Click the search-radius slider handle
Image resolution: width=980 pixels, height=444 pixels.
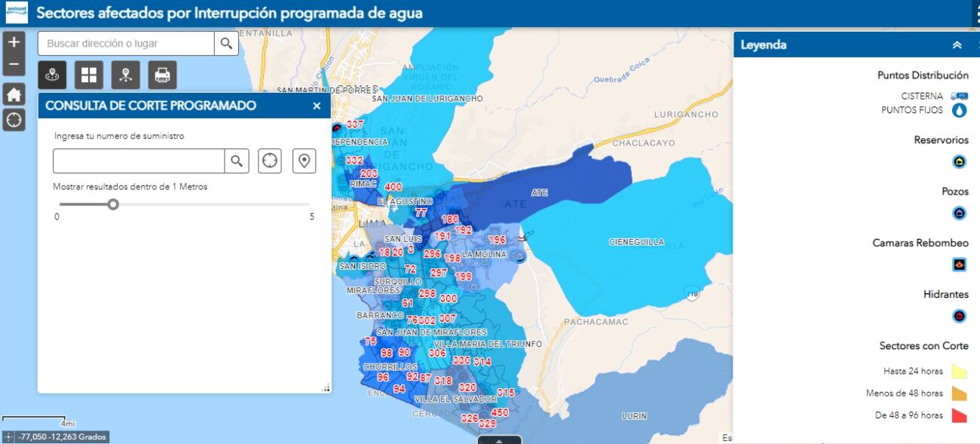point(113,204)
